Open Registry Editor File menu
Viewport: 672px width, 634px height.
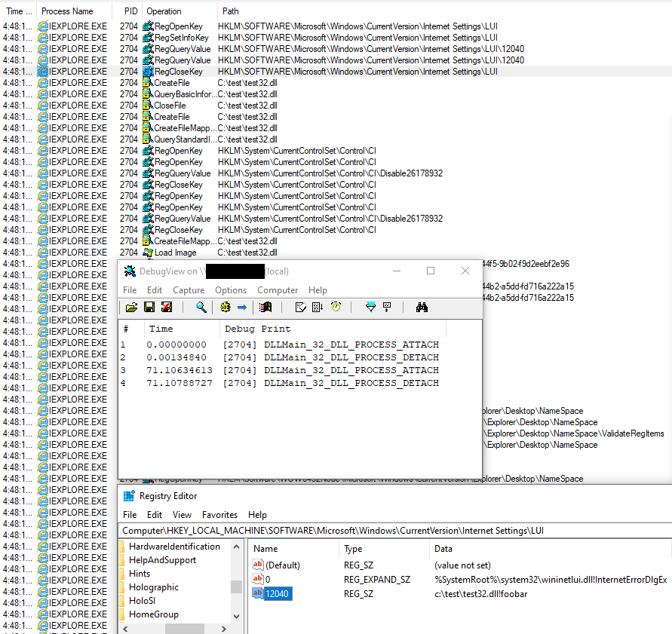point(130,514)
